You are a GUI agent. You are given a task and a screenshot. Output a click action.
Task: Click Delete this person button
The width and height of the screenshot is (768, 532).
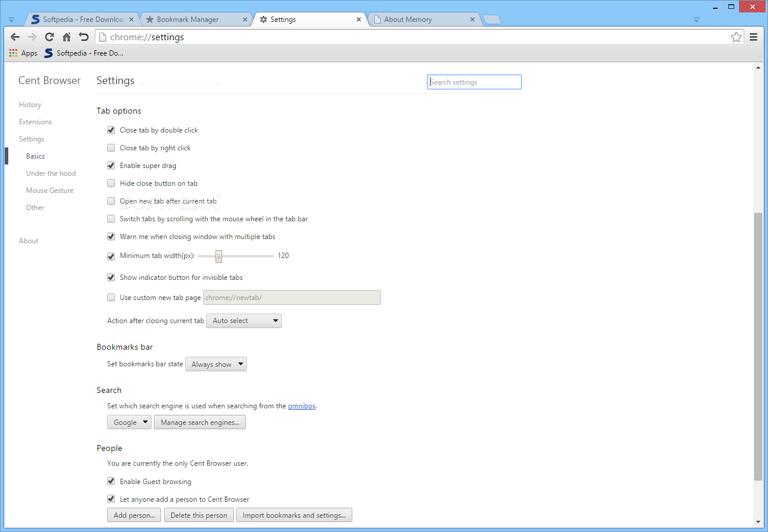(x=199, y=515)
